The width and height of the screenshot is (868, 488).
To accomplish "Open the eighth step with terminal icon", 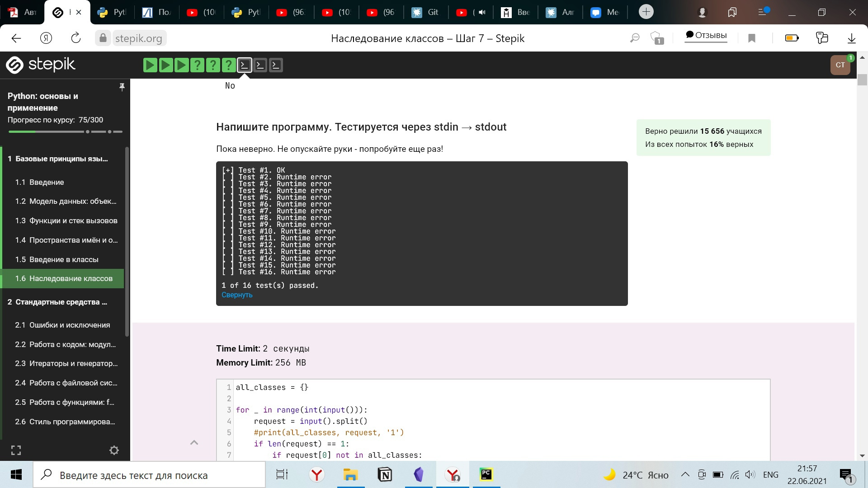I will click(x=260, y=65).
